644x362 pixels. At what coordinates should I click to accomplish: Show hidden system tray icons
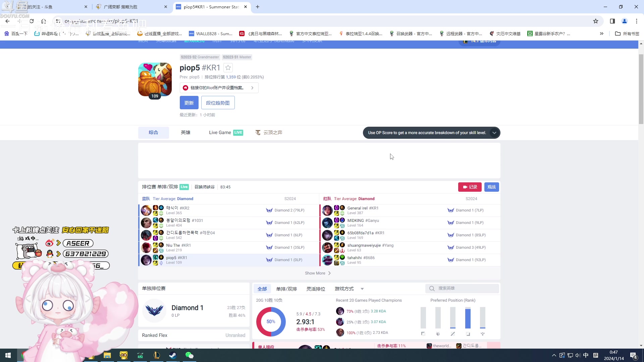pos(554,355)
